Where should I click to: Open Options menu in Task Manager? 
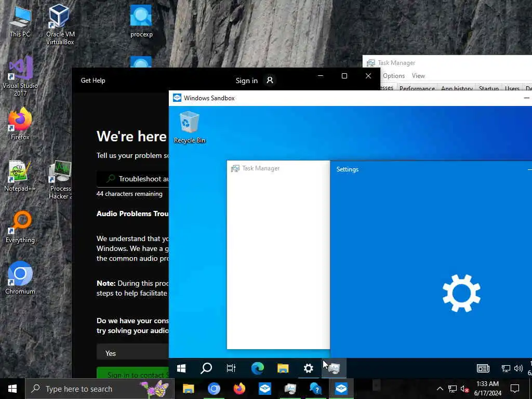point(394,76)
